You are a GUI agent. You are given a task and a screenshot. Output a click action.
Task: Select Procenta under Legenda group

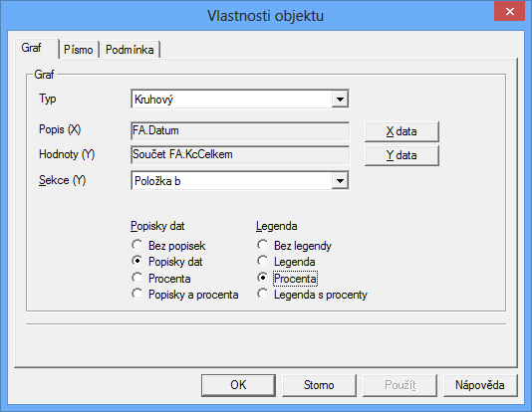[287, 279]
